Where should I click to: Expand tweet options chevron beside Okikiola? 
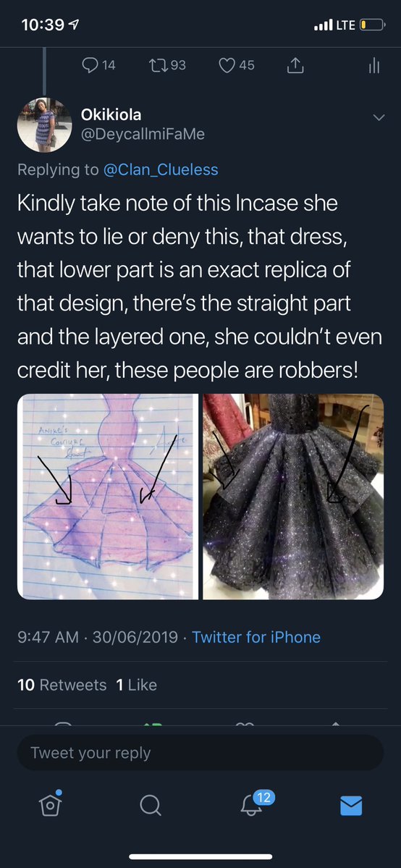pyautogui.click(x=379, y=117)
